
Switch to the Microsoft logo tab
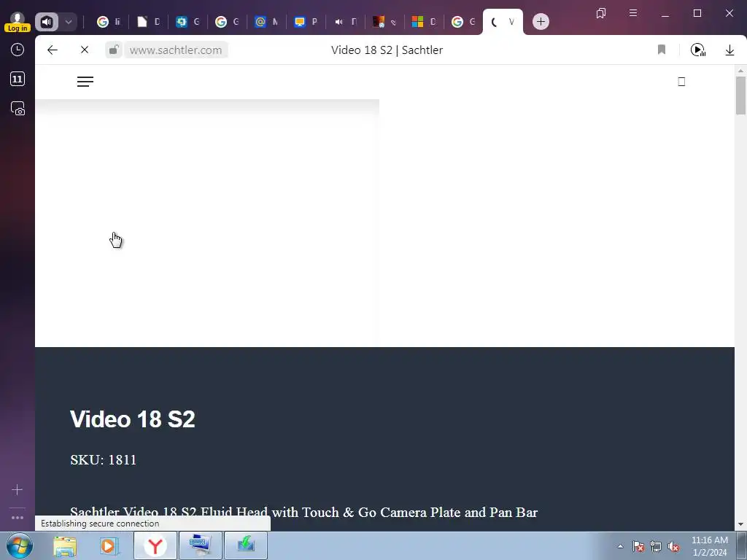click(424, 22)
